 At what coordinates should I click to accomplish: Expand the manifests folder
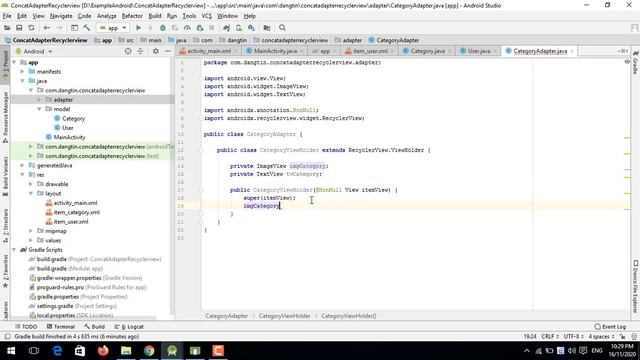pyautogui.click(x=22, y=71)
